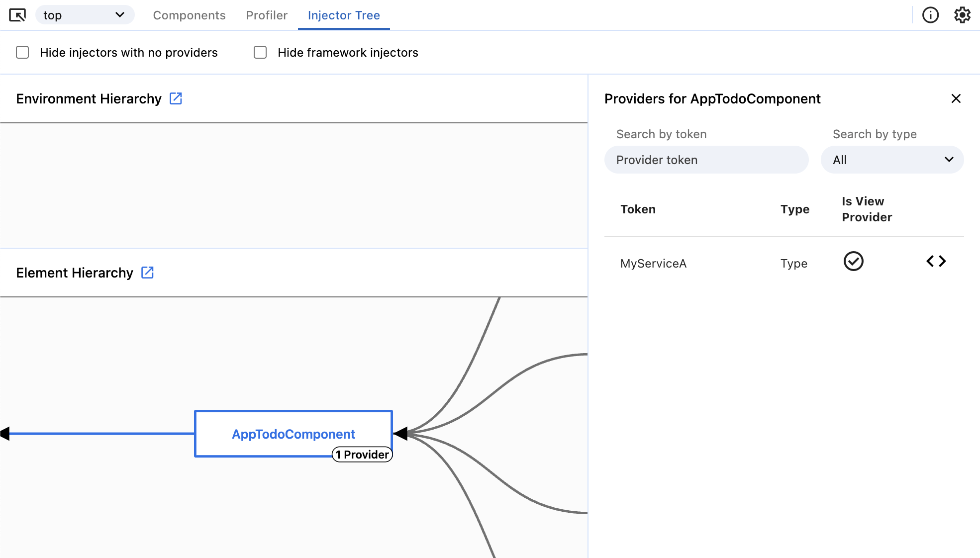Open Environment Hierarchy external link icon
980x558 pixels.
pos(176,98)
